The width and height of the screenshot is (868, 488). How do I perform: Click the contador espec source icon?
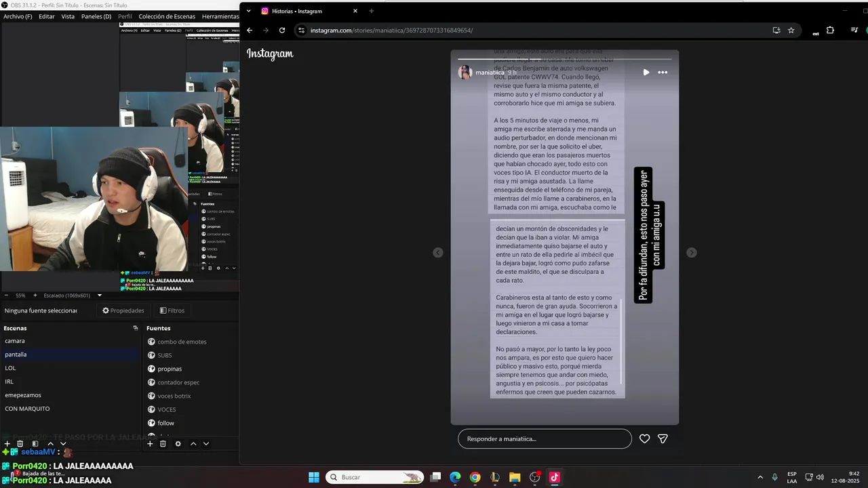point(151,382)
